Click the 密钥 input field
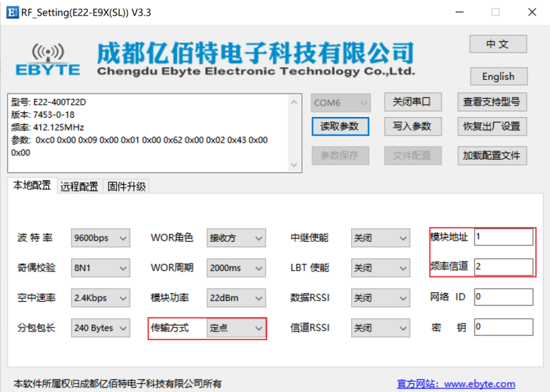Screen dimensions: 550x392 point(504,327)
